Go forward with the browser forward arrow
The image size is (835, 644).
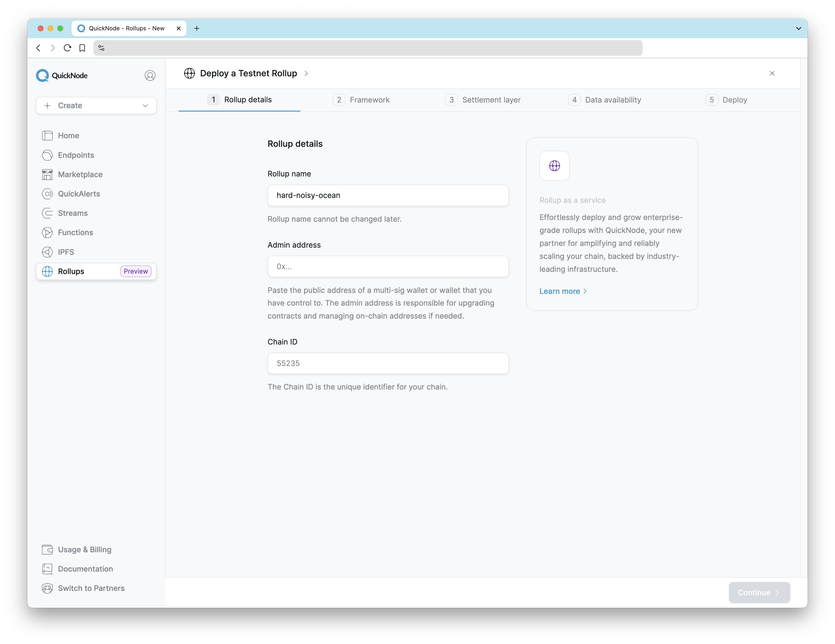(x=53, y=48)
